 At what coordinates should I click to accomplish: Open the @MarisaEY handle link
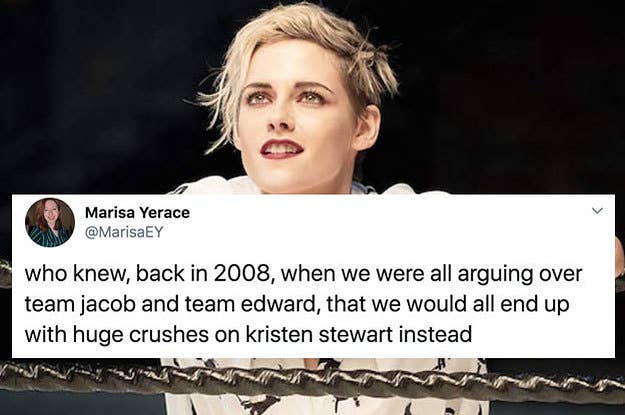pos(124,232)
